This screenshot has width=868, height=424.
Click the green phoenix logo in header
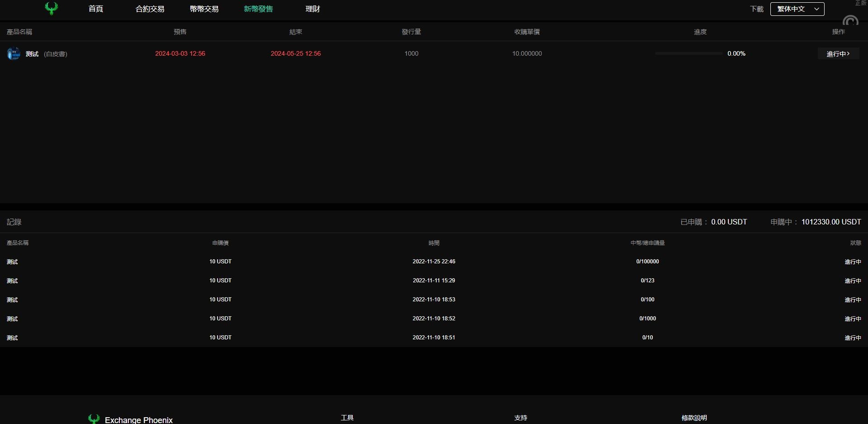click(x=52, y=8)
